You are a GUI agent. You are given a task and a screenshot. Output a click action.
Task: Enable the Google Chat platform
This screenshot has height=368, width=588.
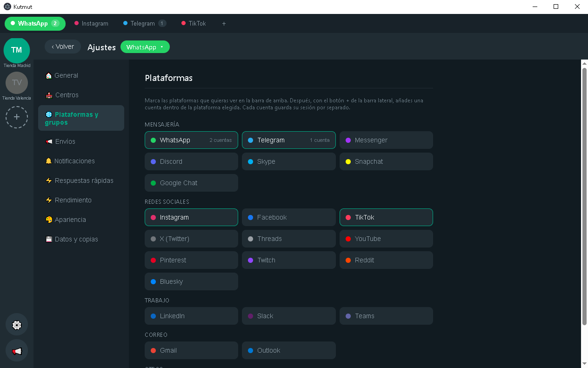click(x=191, y=183)
